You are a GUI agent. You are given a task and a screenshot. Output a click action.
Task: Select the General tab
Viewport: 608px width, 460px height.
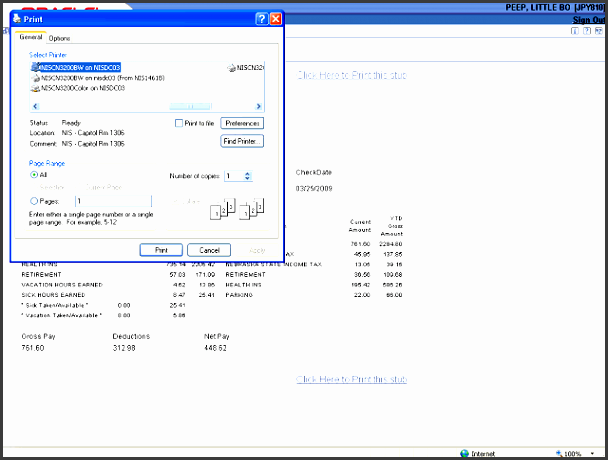tap(31, 37)
